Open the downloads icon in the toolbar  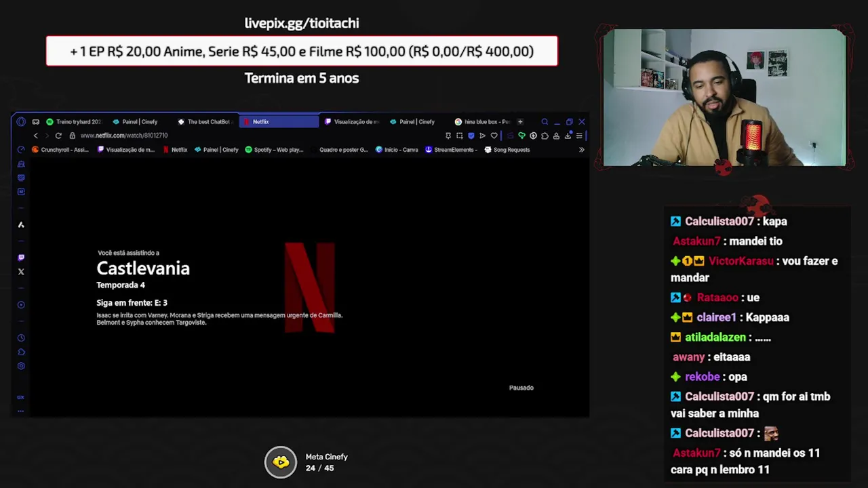(568, 136)
